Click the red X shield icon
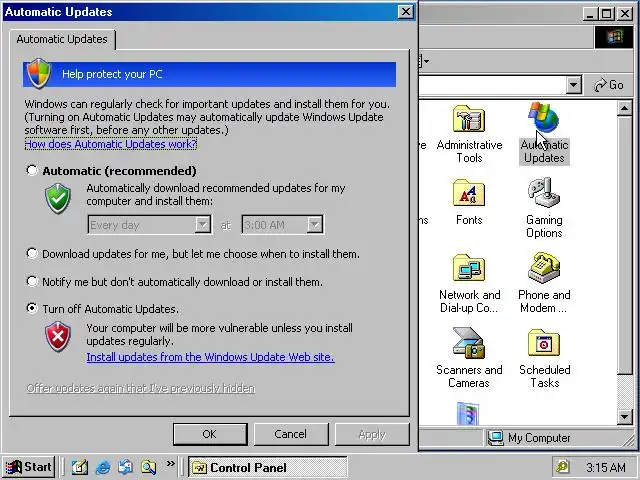 pyautogui.click(x=58, y=337)
